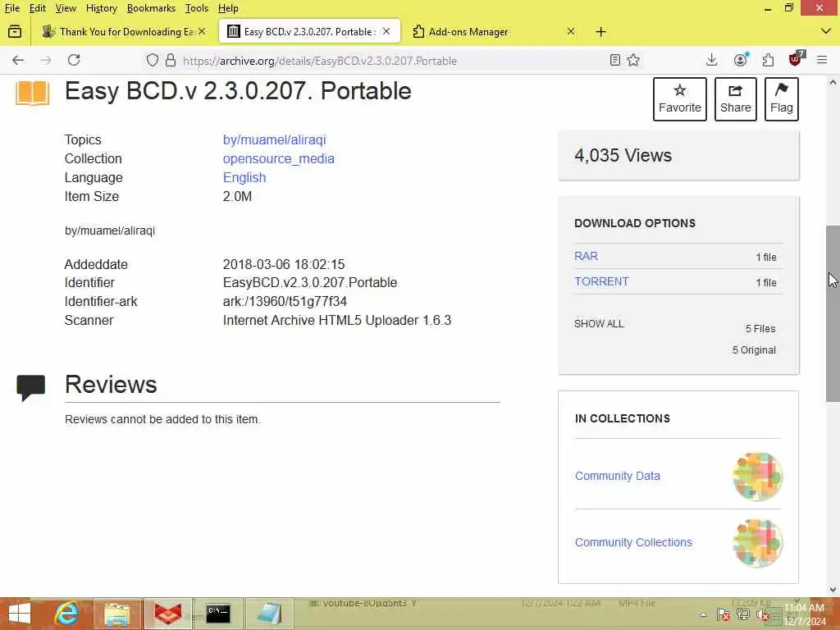This screenshot has height=630, width=840.
Task: Toggle reader view icon
Action: click(x=615, y=60)
